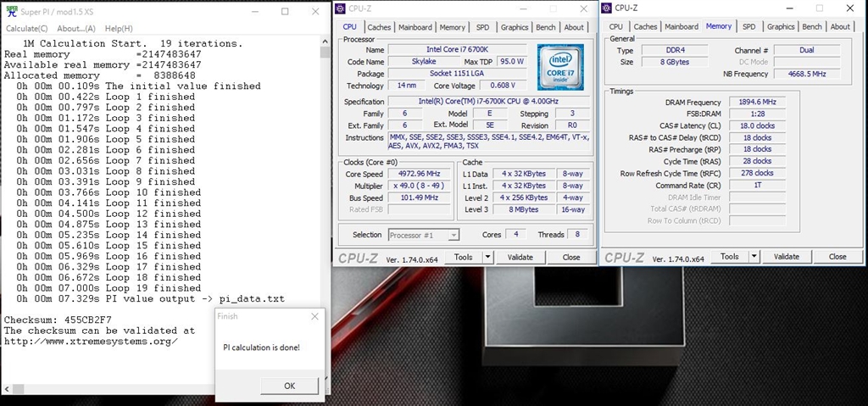The width and height of the screenshot is (868, 406).
Task: Switch to Graphics tab in right CPU-Z window
Action: [781, 26]
